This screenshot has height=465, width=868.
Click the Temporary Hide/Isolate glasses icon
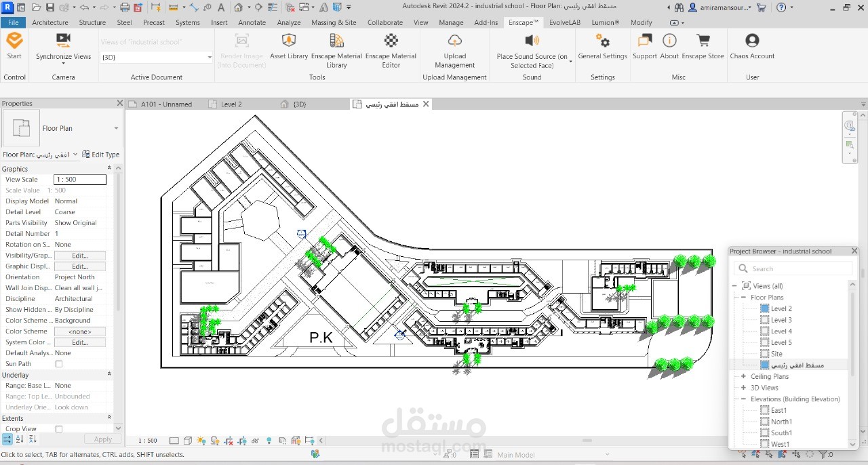pyautogui.click(x=255, y=441)
